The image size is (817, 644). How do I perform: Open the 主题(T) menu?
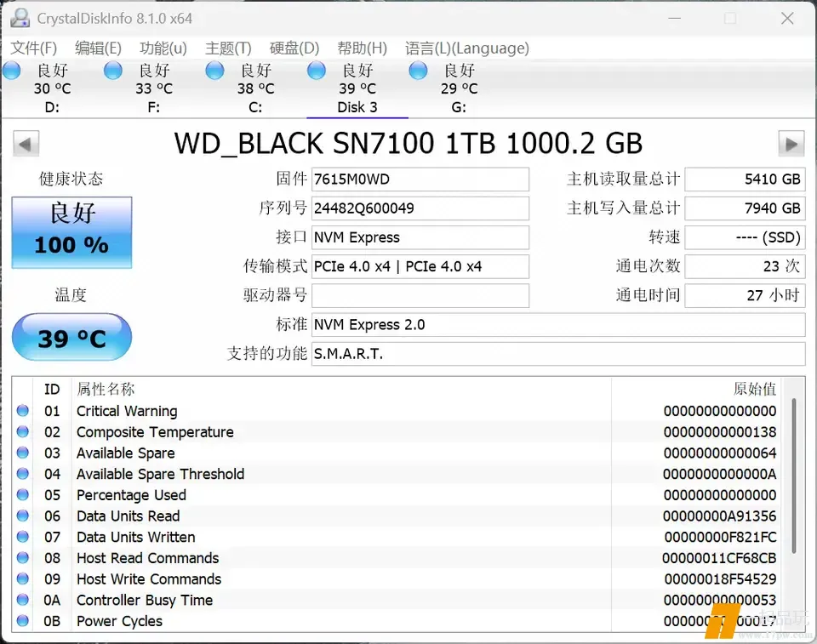[228, 48]
